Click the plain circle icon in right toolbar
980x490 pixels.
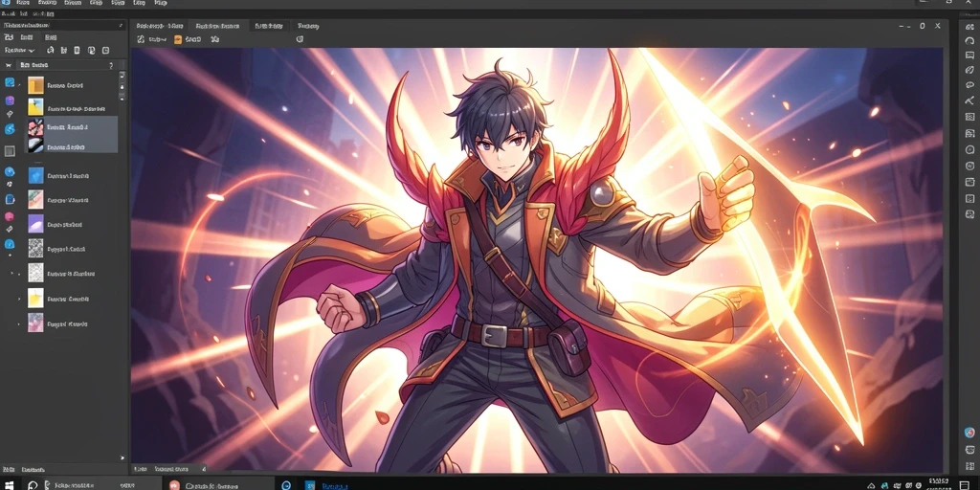pos(969,149)
